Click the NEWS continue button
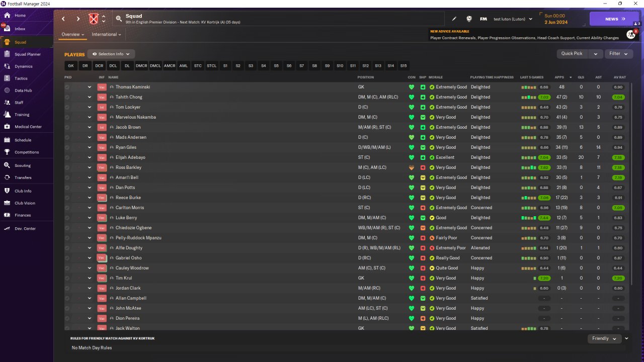 614,19
